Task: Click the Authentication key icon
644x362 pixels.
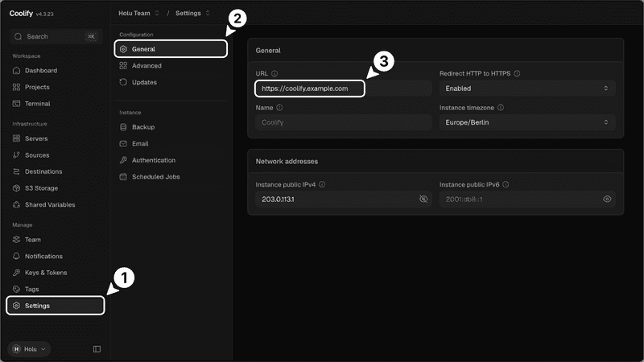Action: [123, 160]
